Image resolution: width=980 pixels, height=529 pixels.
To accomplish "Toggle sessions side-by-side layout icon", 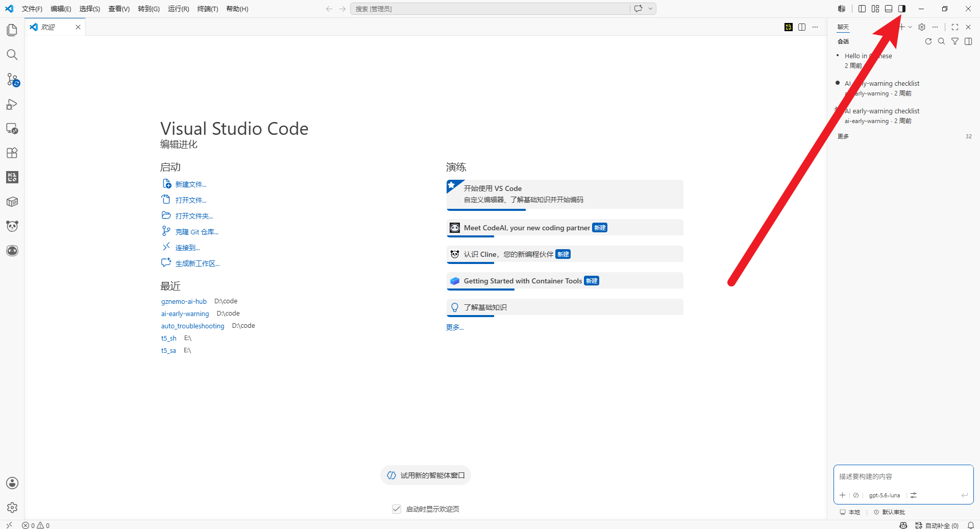I will 968,41.
